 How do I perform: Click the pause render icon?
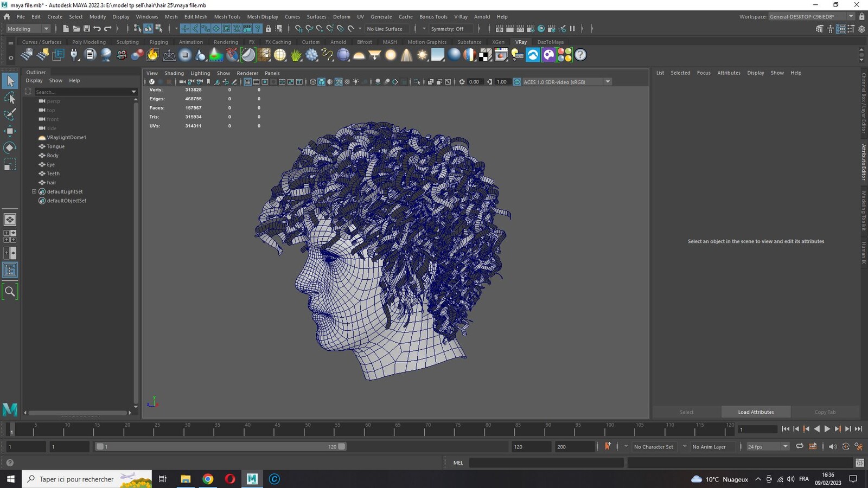tap(572, 29)
